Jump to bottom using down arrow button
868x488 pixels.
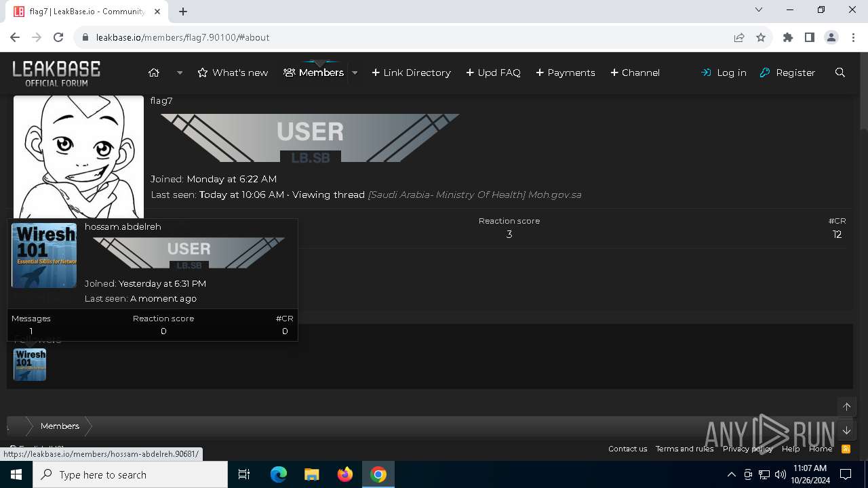click(x=846, y=430)
